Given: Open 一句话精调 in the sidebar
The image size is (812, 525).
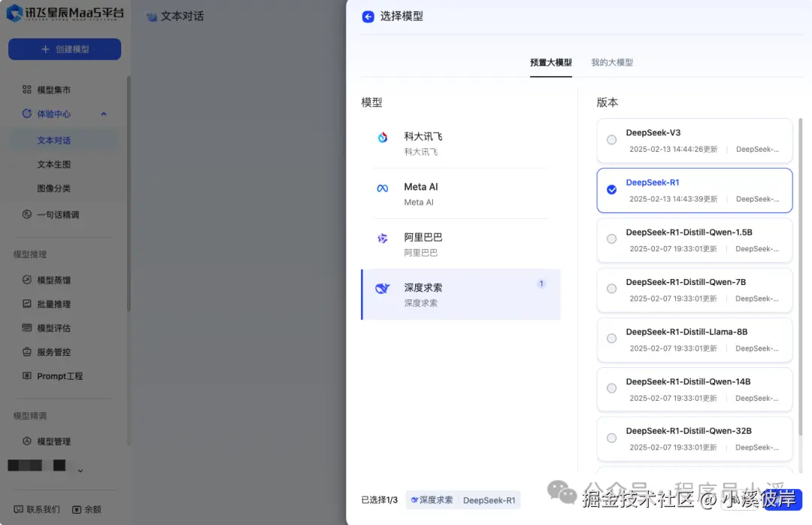Looking at the screenshot, I should pyautogui.click(x=58, y=214).
